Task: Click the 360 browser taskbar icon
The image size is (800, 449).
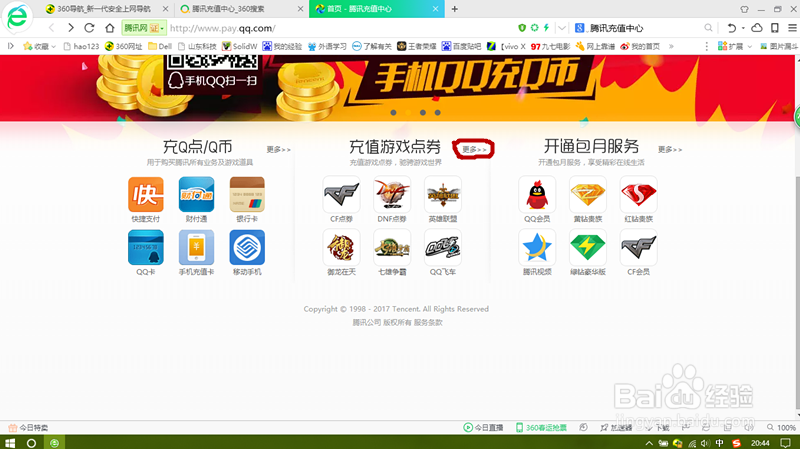Action: pos(54,443)
